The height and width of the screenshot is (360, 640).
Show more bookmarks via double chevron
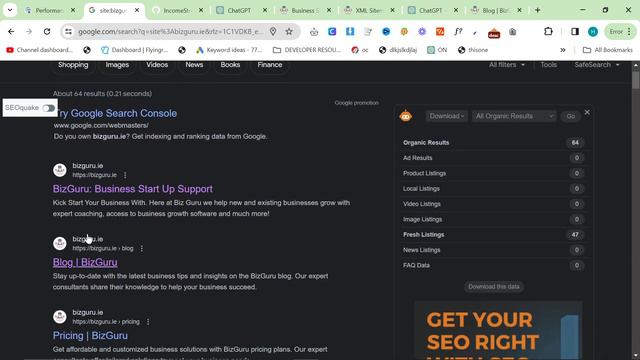coord(563,50)
